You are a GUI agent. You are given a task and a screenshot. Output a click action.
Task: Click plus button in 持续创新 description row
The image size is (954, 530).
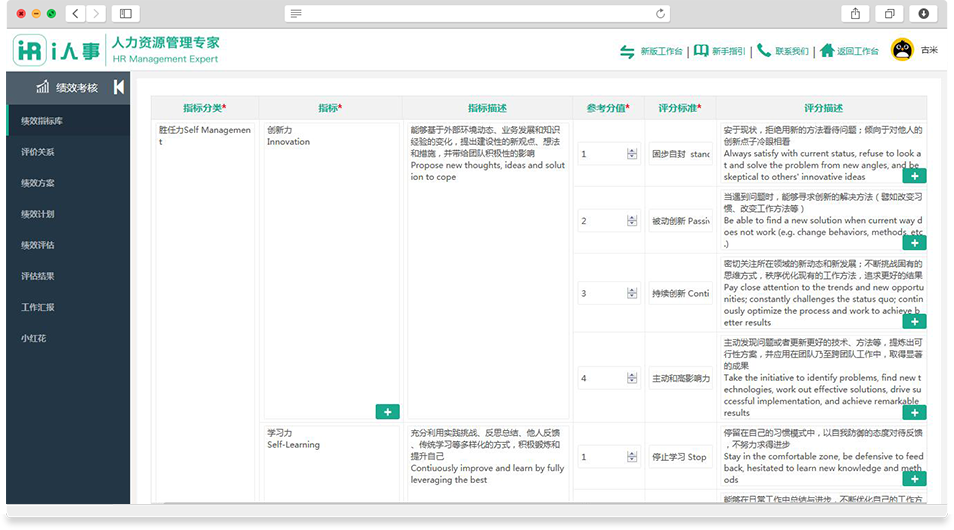pos(914,321)
